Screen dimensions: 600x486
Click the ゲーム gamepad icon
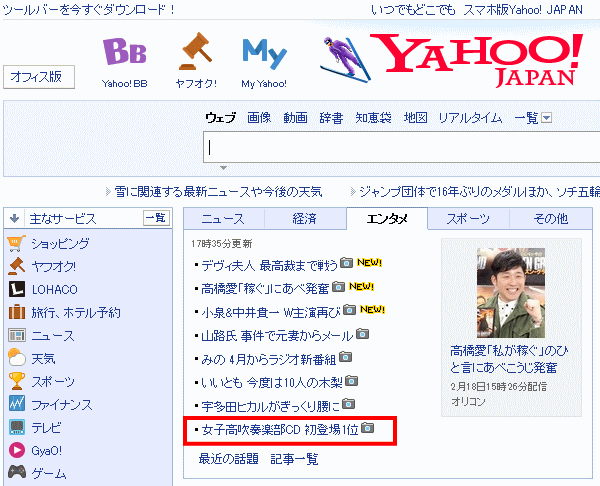pyautogui.click(x=17, y=472)
